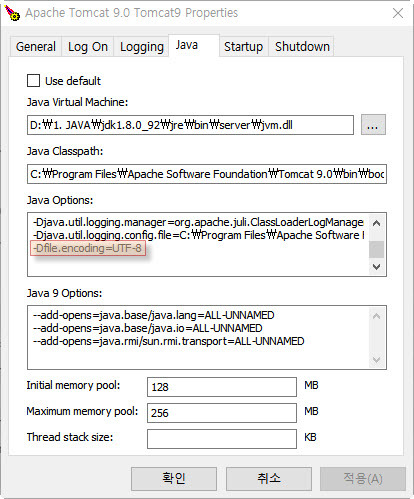
Task: Click Java Options scrollbar down arrow
Action: click(376, 267)
